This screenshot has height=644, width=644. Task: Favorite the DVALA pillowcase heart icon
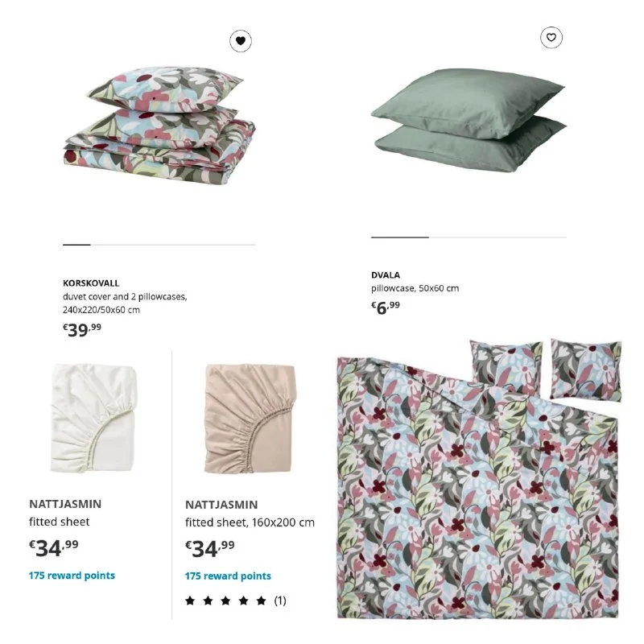pyautogui.click(x=551, y=37)
